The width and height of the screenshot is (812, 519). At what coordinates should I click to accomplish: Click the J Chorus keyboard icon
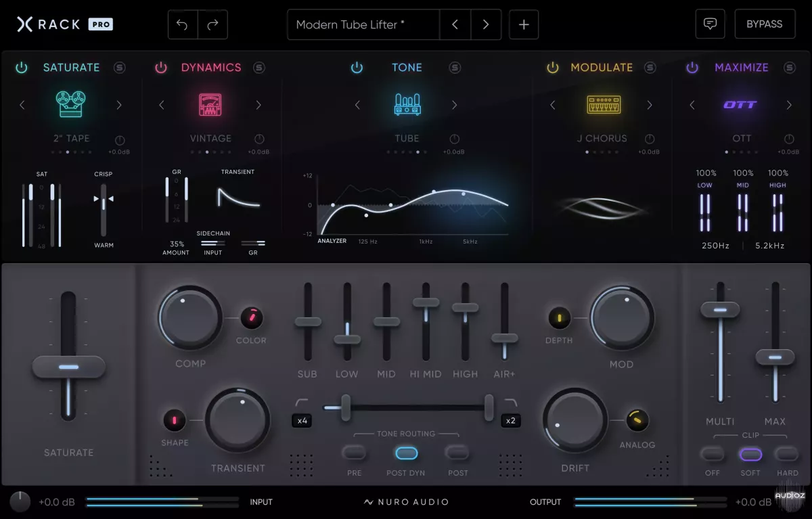pos(604,104)
